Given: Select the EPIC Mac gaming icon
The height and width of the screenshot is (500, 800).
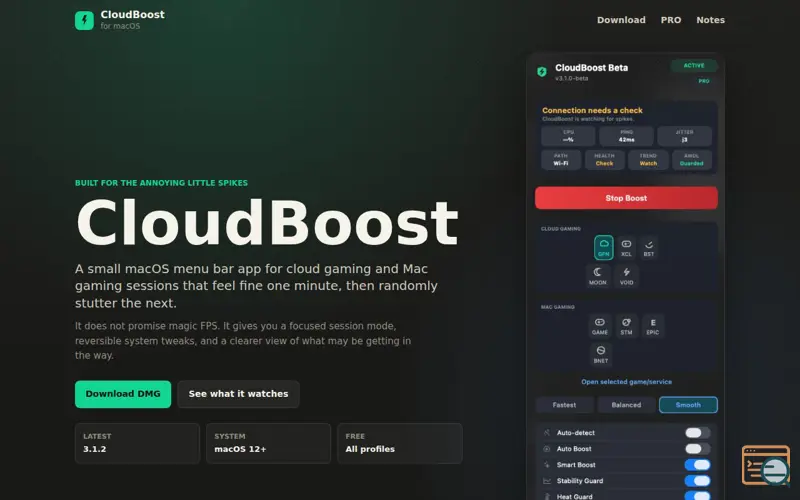Looking at the screenshot, I should tap(653, 326).
